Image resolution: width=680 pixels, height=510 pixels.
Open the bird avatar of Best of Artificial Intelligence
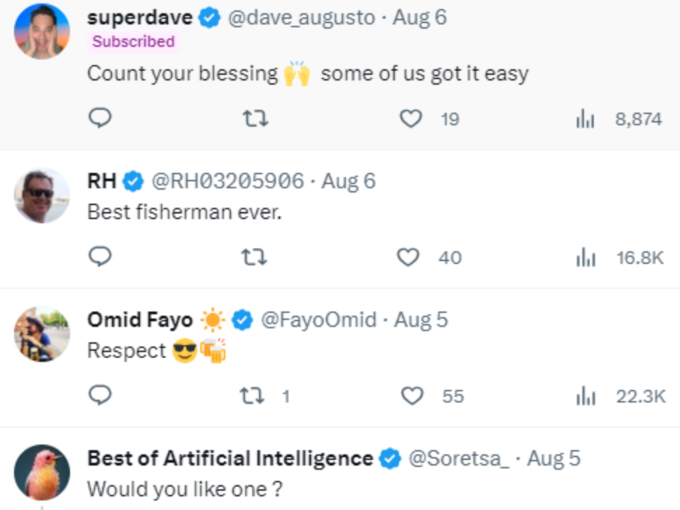point(42,472)
